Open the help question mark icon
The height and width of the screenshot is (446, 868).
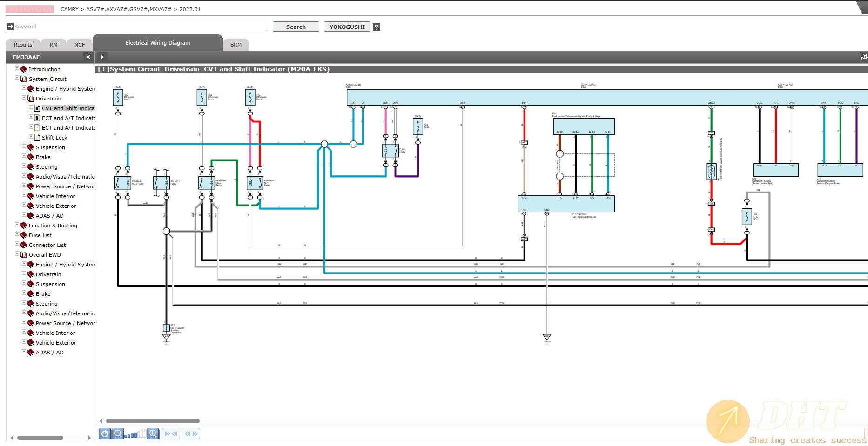(x=377, y=27)
